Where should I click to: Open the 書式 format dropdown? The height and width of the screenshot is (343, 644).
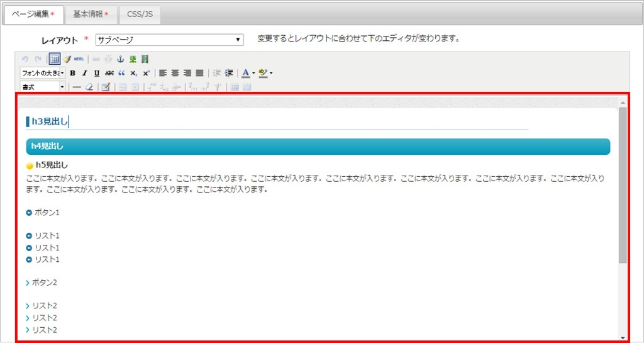(x=43, y=87)
